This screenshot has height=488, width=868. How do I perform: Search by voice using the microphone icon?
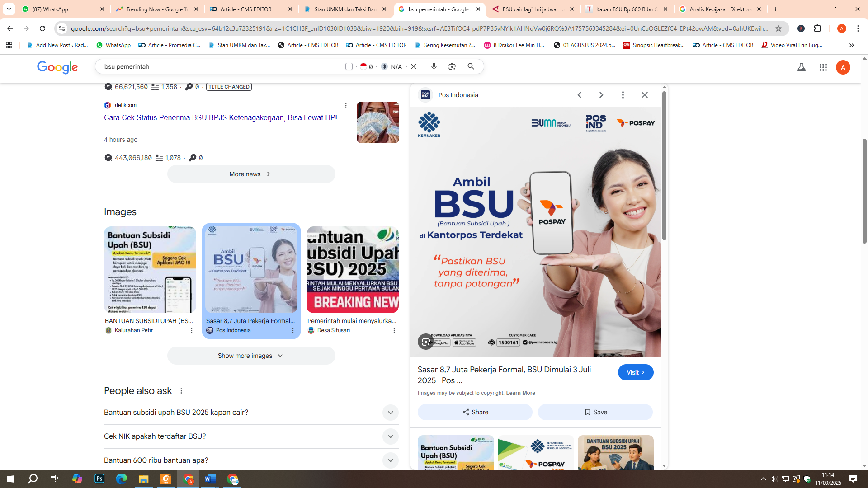pyautogui.click(x=434, y=66)
